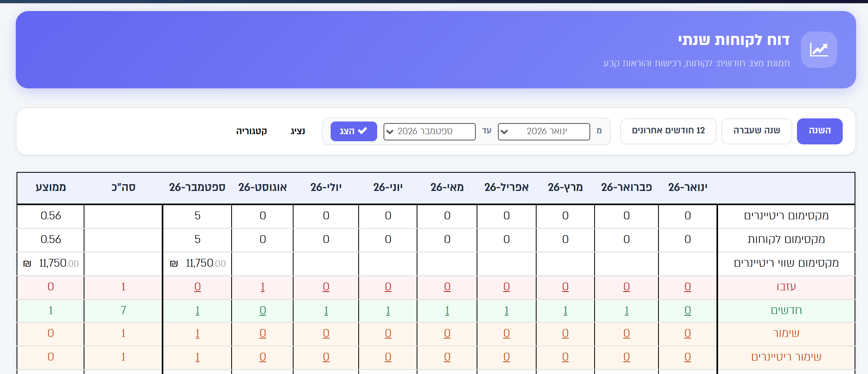Click the אוגוסט-26 column header
Viewport: 868px width, 374px height.
pos(263,187)
